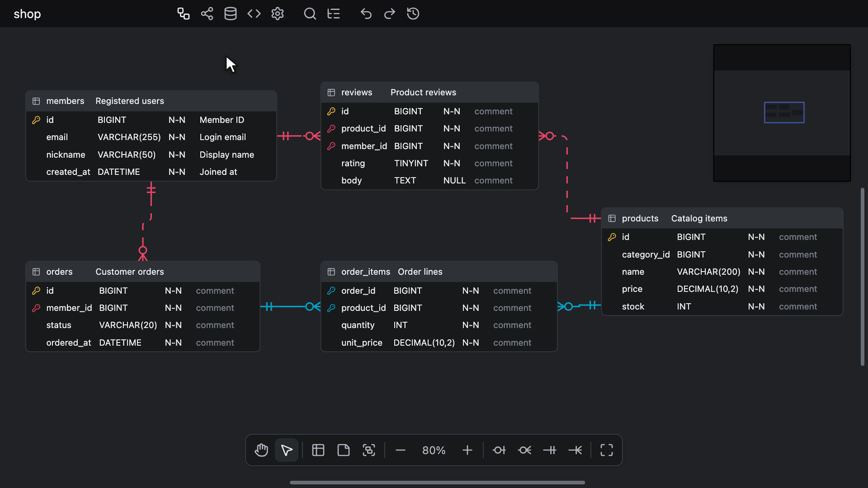This screenshot has height=488, width=868.
Task: Open the search magnifier icon
Action: [x=310, y=14]
